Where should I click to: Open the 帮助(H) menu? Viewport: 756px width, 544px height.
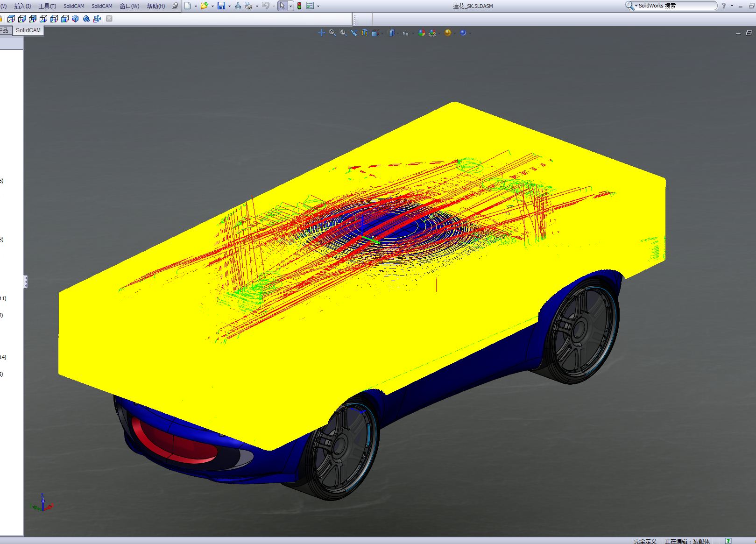click(156, 6)
